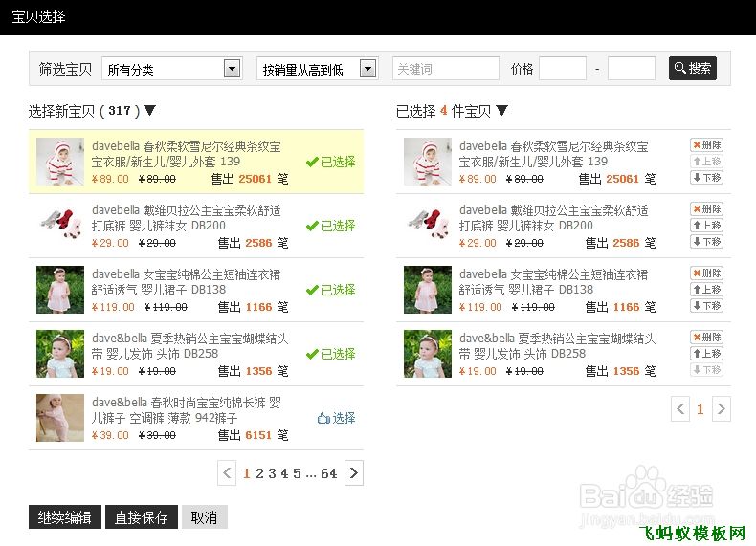Screen dimensions: 756x546
Task: Focus the maximum price input box
Action: [x=632, y=69]
